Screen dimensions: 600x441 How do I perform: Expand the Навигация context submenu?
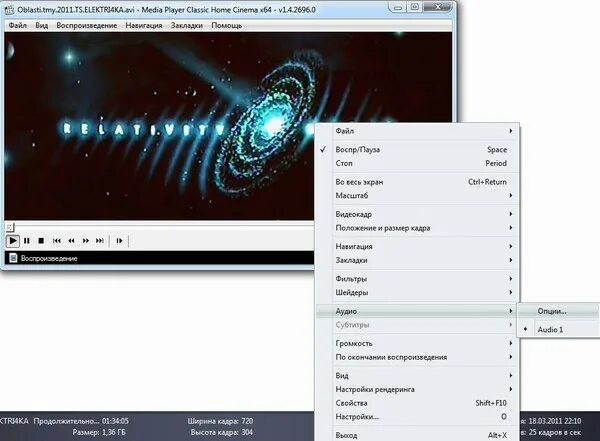point(417,247)
